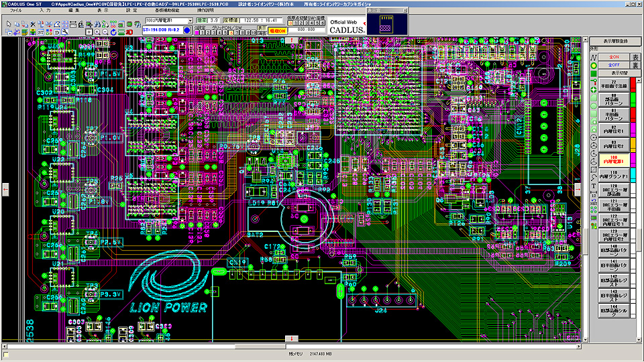Open the ファイル menu
The image size is (644, 362).
15,11
